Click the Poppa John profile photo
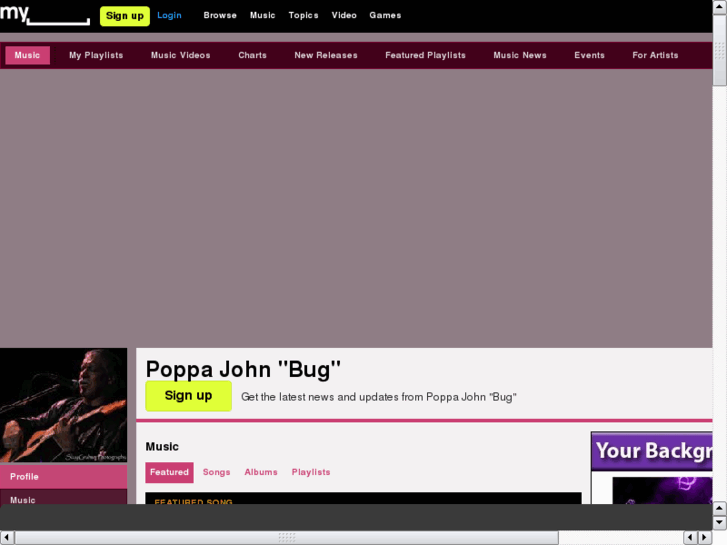 point(64,405)
